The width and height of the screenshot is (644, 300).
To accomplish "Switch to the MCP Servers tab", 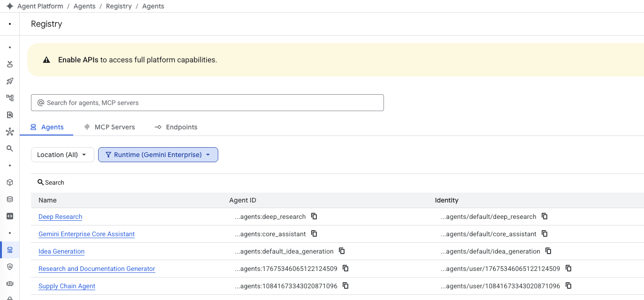I will (109, 127).
